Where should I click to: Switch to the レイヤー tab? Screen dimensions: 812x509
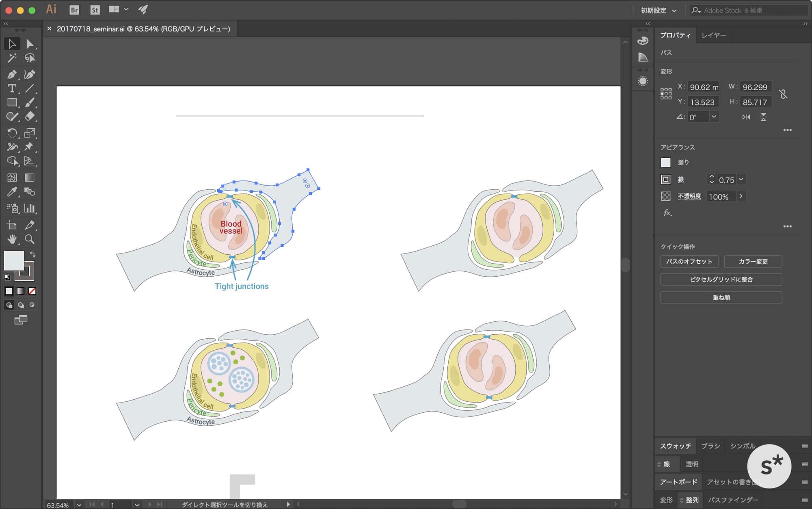tap(713, 35)
